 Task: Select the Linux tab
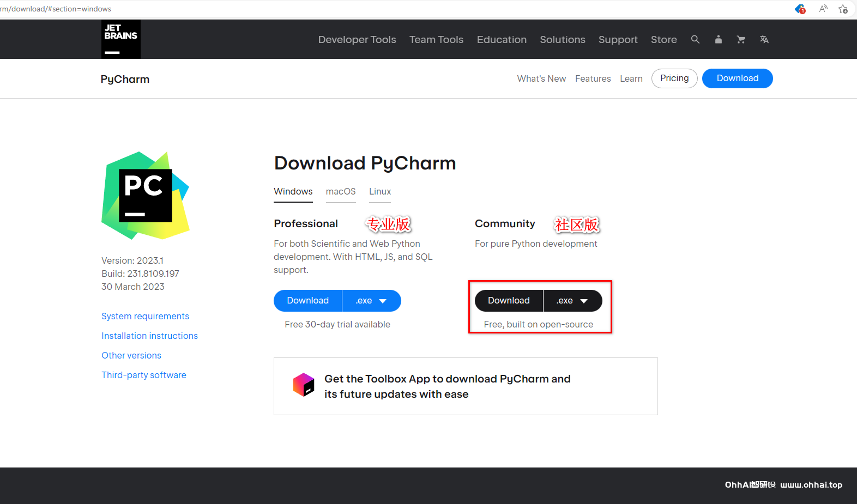(x=380, y=192)
